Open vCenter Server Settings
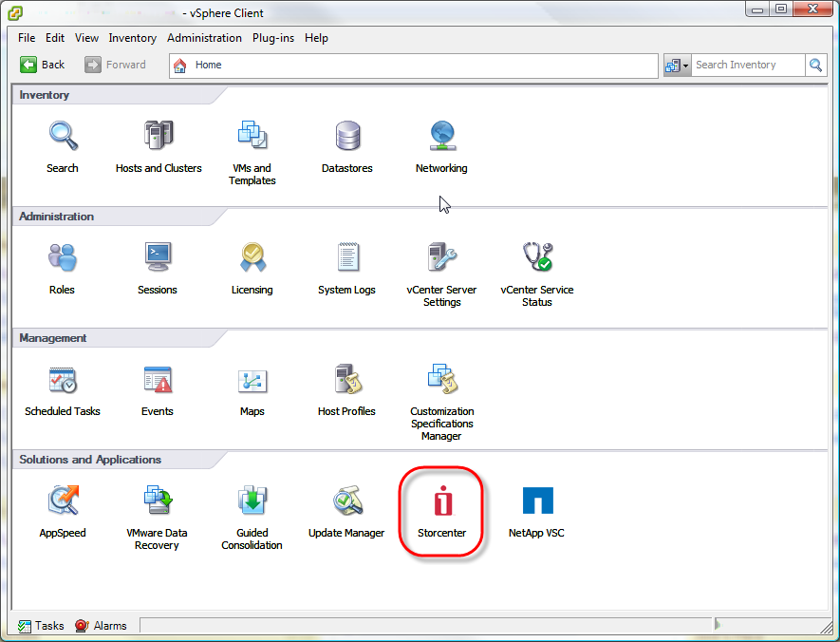Image resolution: width=840 pixels, height=642 pixels. [x=442, y=256]
